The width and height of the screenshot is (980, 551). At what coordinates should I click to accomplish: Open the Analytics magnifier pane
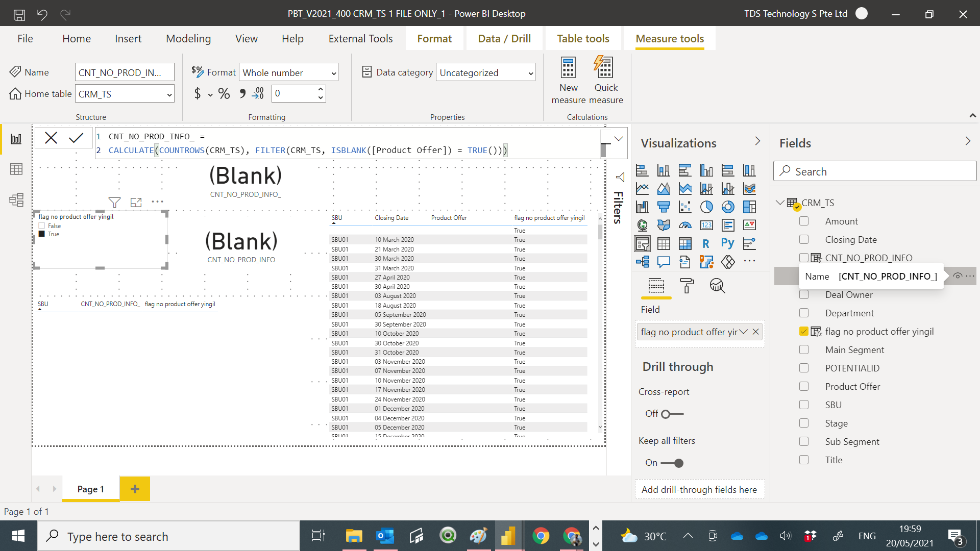717,286
